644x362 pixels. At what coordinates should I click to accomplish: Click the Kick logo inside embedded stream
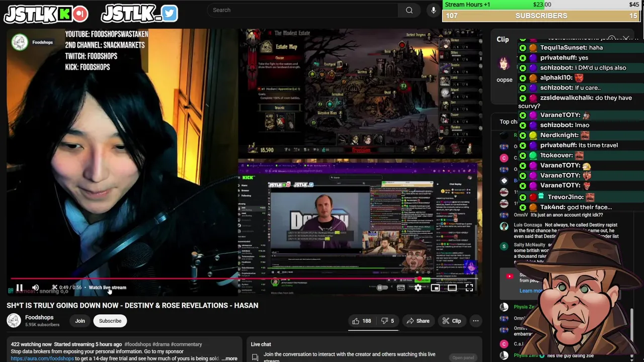pos(249,177)
